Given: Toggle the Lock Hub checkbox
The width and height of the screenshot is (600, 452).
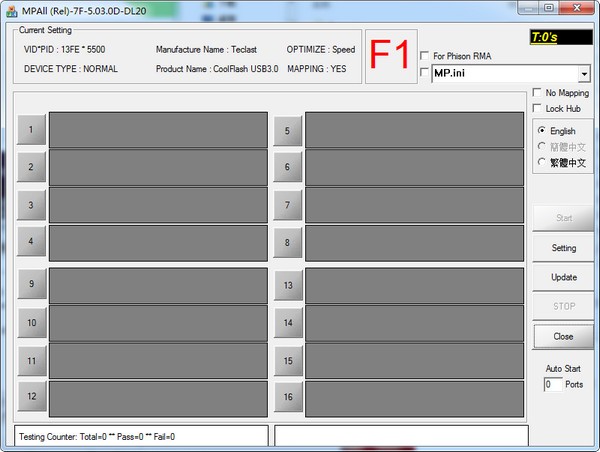Looking at the screenshot, I should (x=538, y=108).
